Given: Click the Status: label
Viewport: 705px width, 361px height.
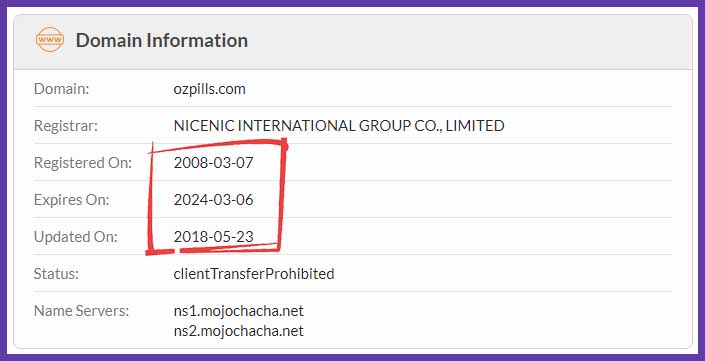Looking at the screenshot, I should [56, 274].
